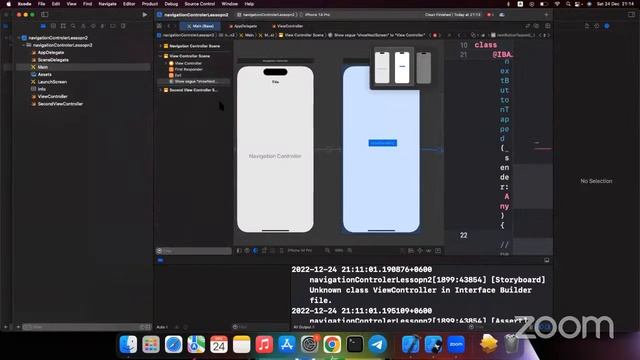Open Finder from the Dock
Screen dimensions: 640x360
pos(128,344)
